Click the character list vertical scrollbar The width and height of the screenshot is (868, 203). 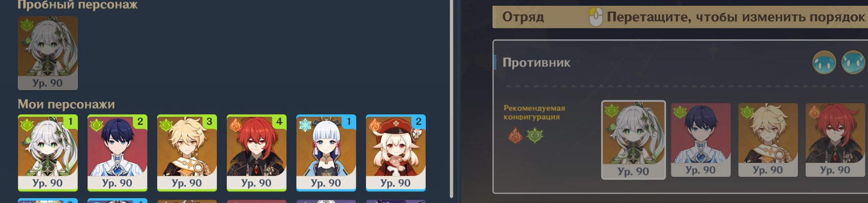coord(451,99)
